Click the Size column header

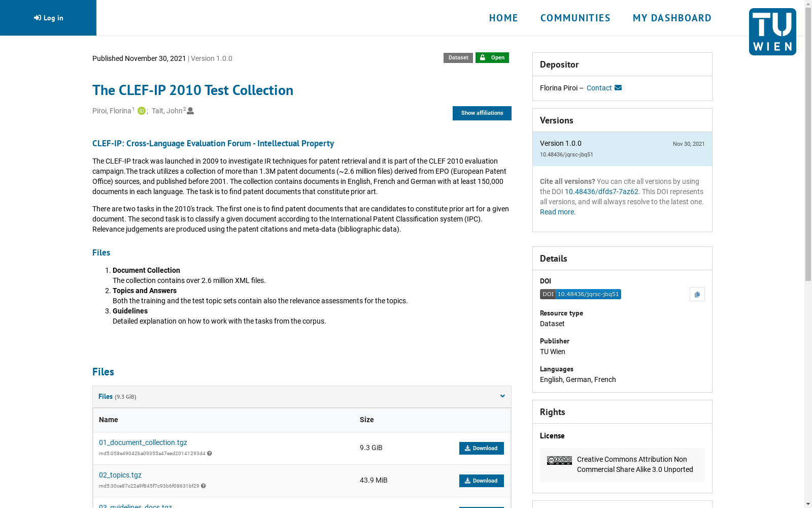click(x=367, y=420)
